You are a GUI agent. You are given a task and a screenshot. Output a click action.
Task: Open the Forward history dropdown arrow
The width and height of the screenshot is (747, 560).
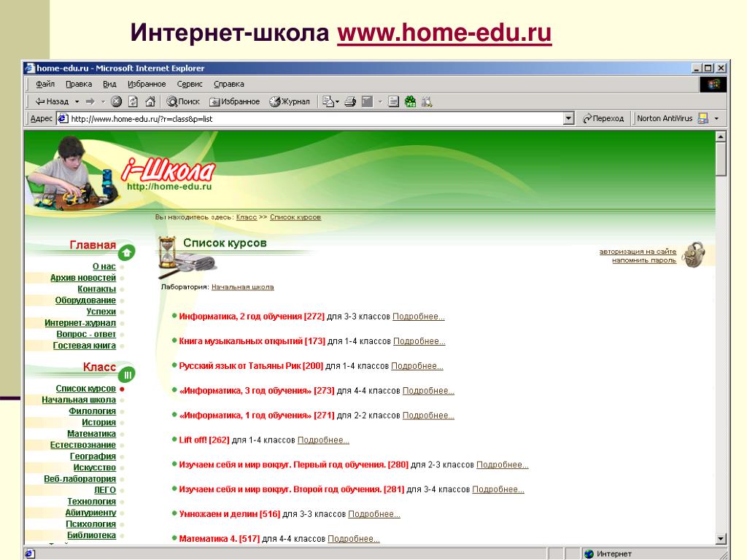(x=102, y=101)
